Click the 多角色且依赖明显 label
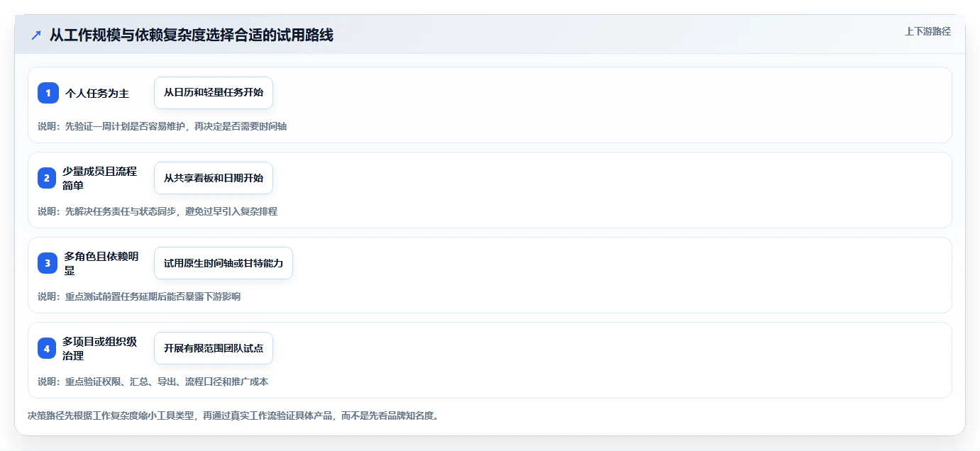The height and width of the screenshot is (451, 980). [x=102, y=263]
